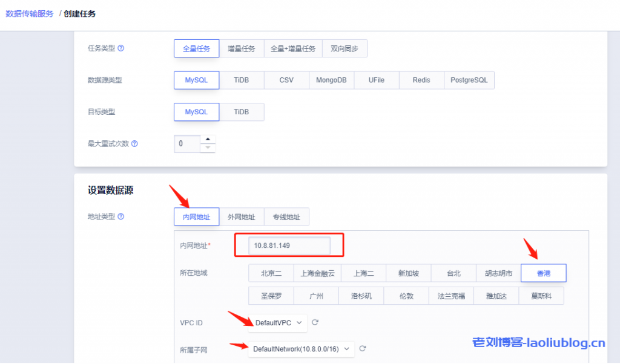The height and width of the screenshot is (364, 620).
Task: Increase the max retry count stepper
Action: point(208,140)
